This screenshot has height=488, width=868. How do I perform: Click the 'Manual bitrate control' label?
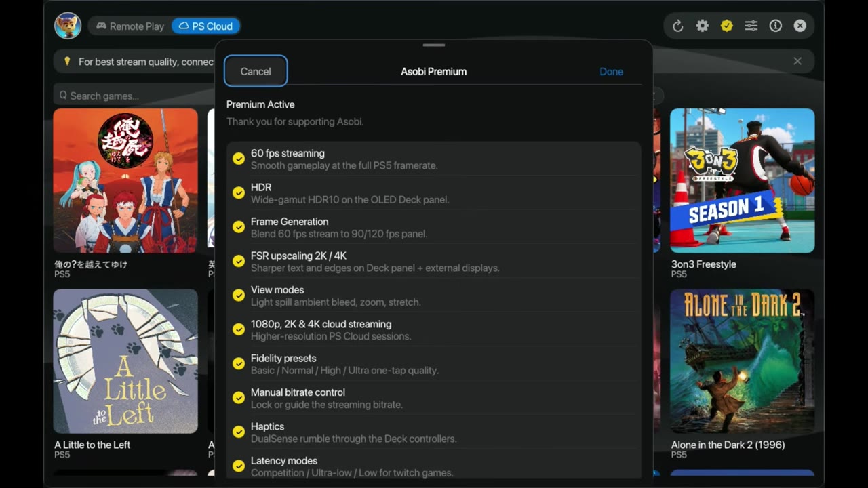tap(298, 392)
